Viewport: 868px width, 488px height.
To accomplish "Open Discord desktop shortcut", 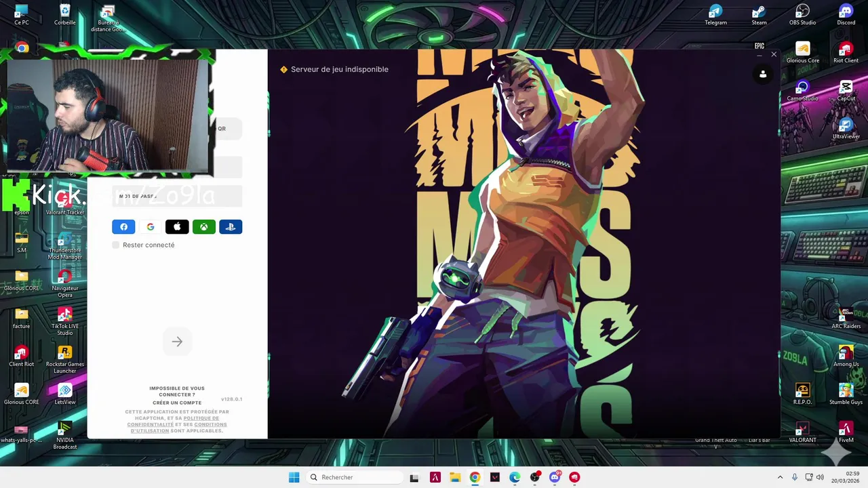I will pos(846,15).
